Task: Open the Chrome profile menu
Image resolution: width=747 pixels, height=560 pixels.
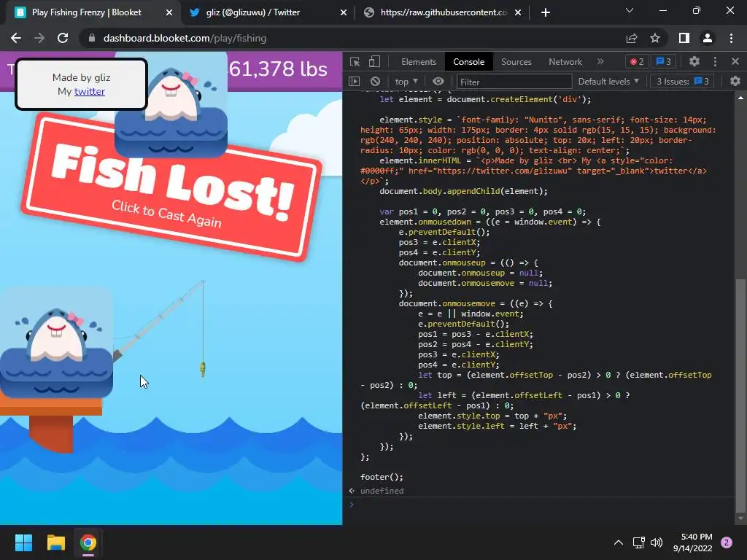Action: click(x=708, y=38)
